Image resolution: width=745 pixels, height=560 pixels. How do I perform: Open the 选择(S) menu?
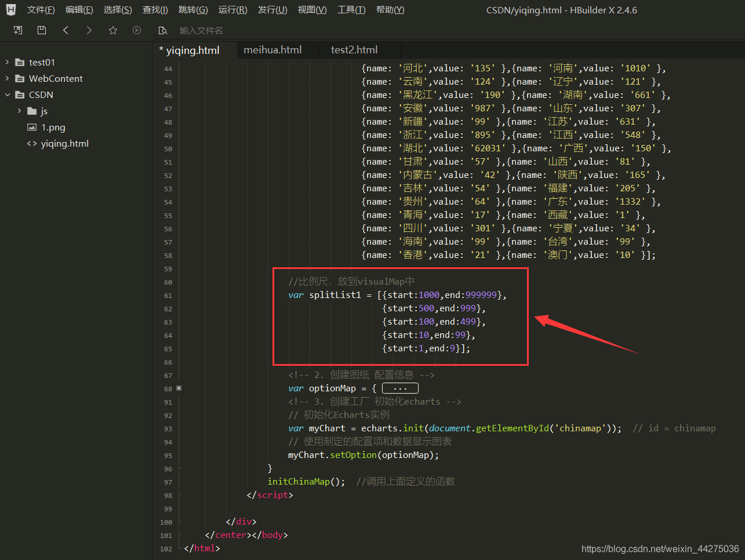click(118, 10)
